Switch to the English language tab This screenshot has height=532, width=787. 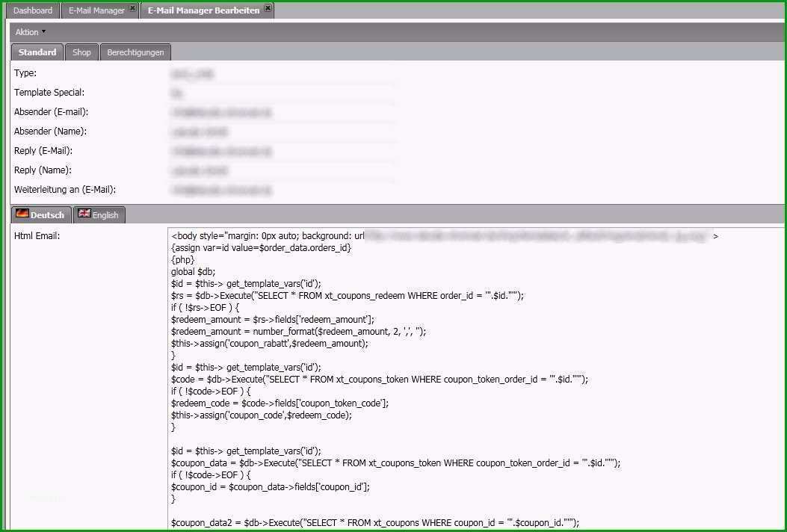99,214
